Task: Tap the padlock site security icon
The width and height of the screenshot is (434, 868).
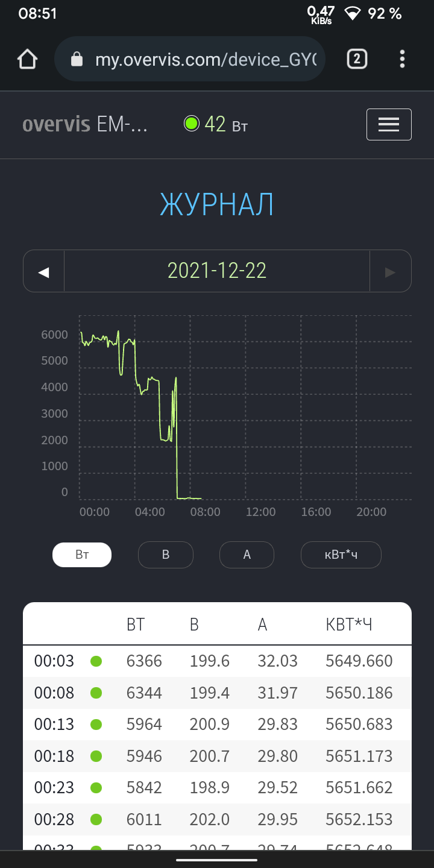Action: coord(77,59)
